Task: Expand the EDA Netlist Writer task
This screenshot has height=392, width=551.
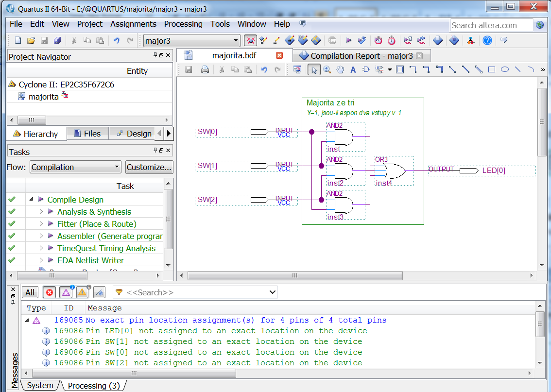Action: (x=41, y=260)
